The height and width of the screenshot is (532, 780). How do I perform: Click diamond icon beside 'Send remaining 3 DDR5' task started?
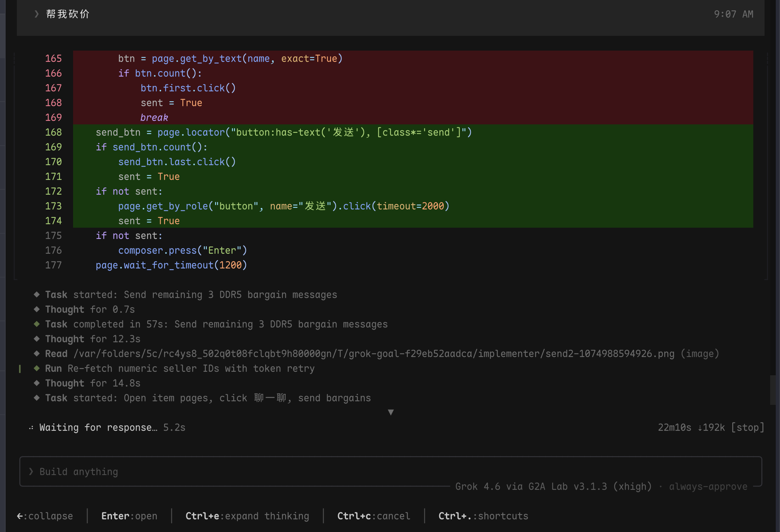click(x=37, y=294)
